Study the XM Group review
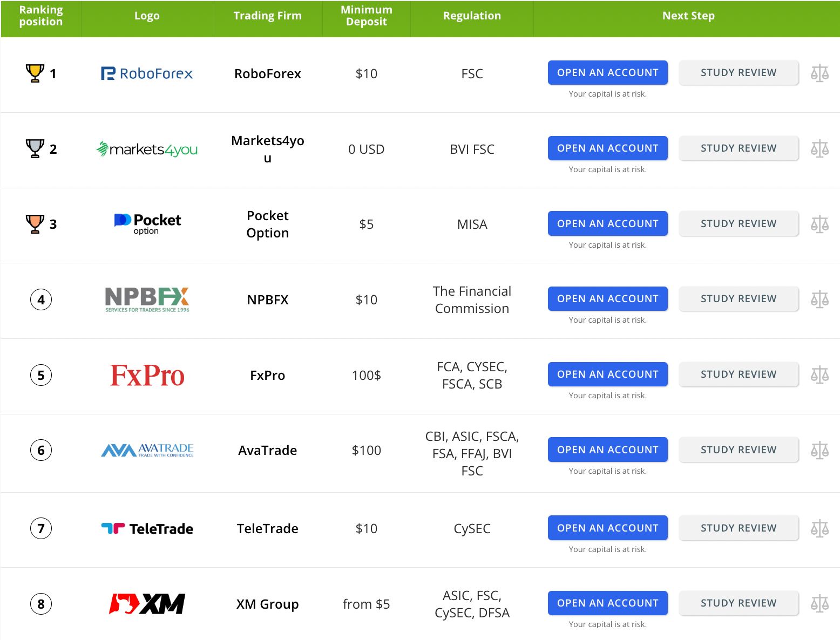The image size is (840, 640). [739, 603]
